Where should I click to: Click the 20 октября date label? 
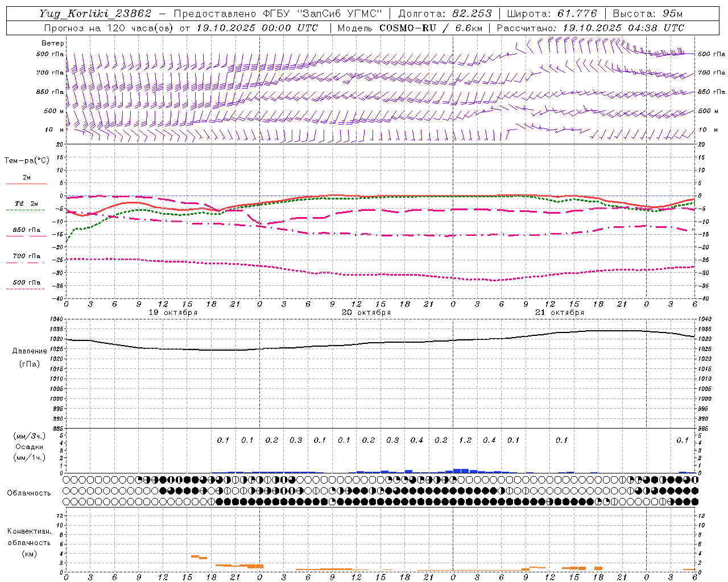tap(366, 313)
